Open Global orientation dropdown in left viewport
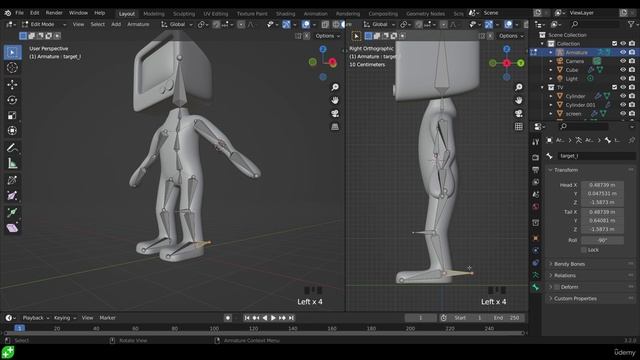The height and width of the screenshot is (360, 640). [x=177, y=24]
